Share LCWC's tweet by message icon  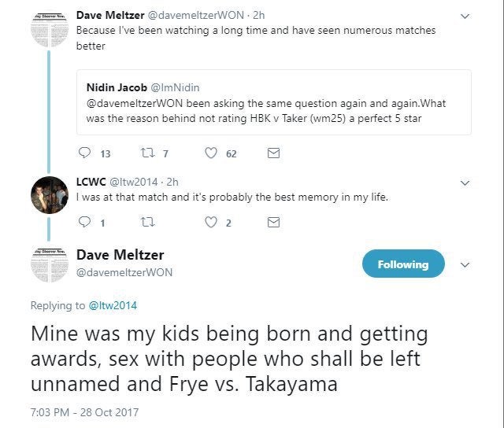pos(273,223)
